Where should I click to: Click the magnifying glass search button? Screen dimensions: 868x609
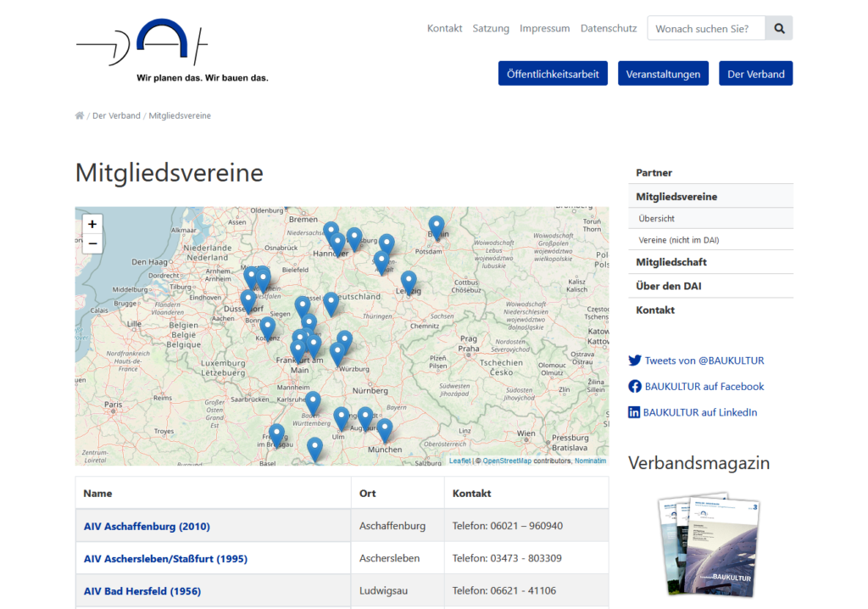point(779,28)
